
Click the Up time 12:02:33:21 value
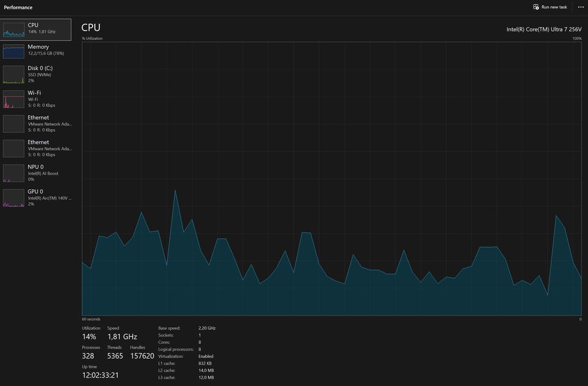pyautogui.click(x=100, y=375)
